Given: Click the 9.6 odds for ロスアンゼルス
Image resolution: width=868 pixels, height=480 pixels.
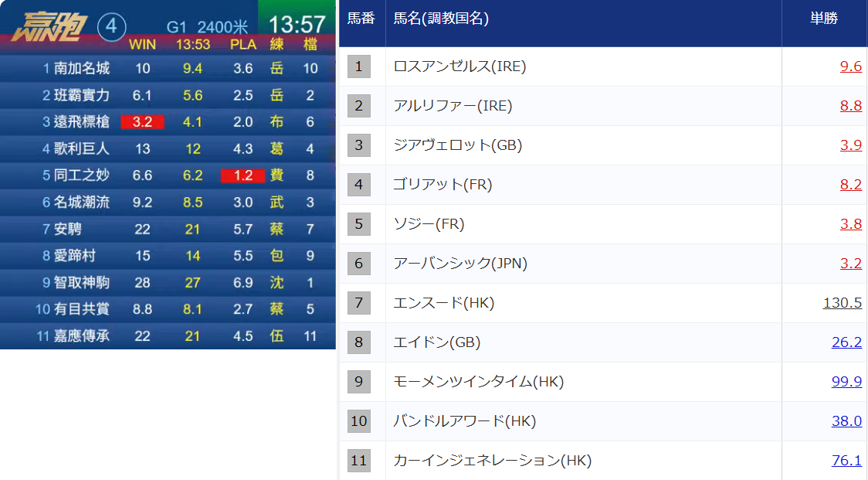Looking at the screenshot, I should (x=850, y=66).
